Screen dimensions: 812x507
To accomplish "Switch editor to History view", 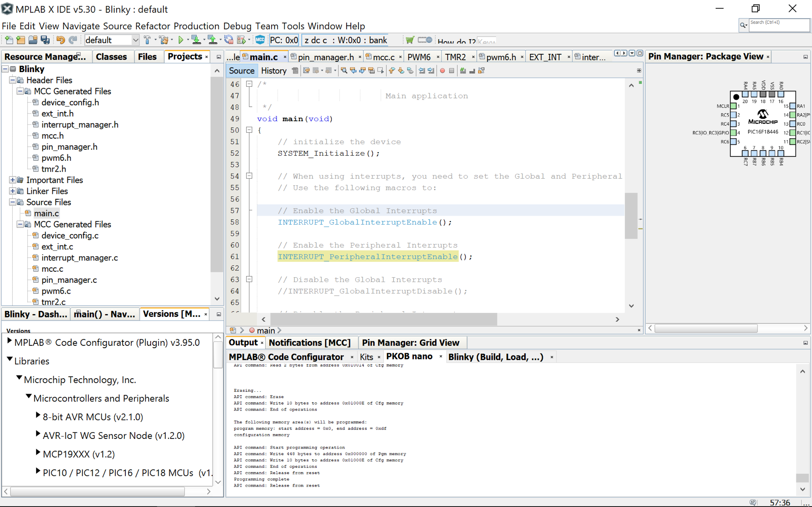I will (274, 71).
